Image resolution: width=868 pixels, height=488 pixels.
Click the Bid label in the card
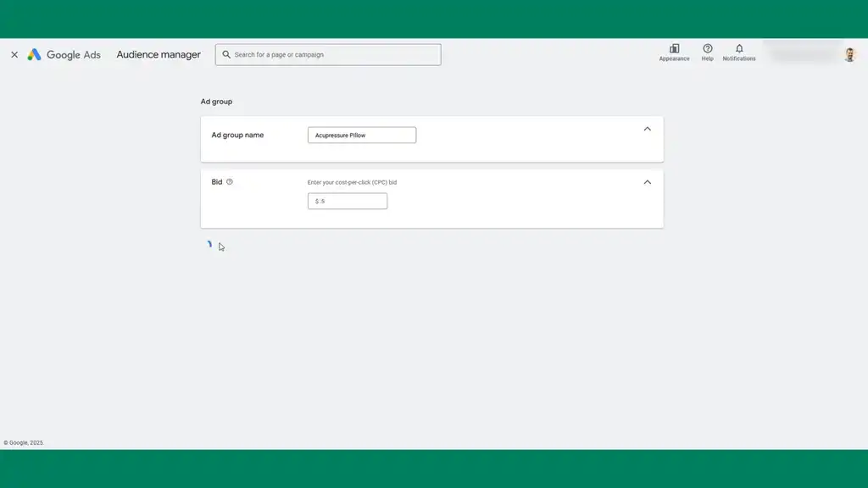(215, 180)
